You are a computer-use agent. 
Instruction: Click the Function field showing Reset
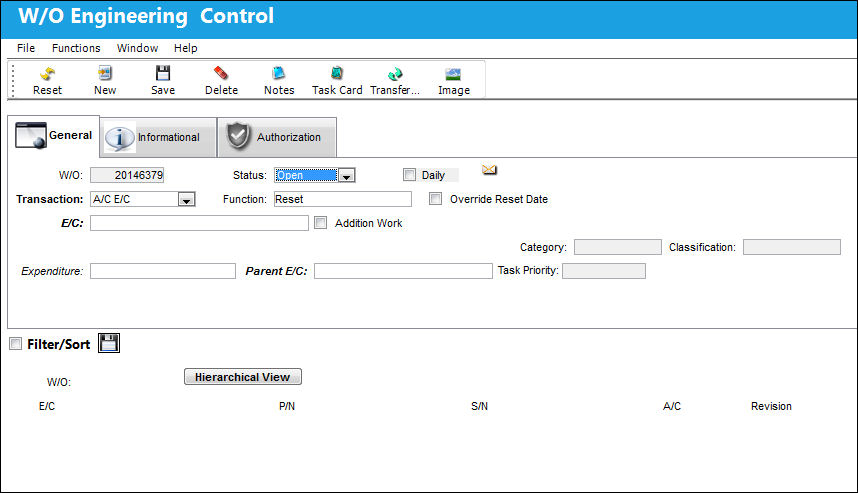coord(343,199)
